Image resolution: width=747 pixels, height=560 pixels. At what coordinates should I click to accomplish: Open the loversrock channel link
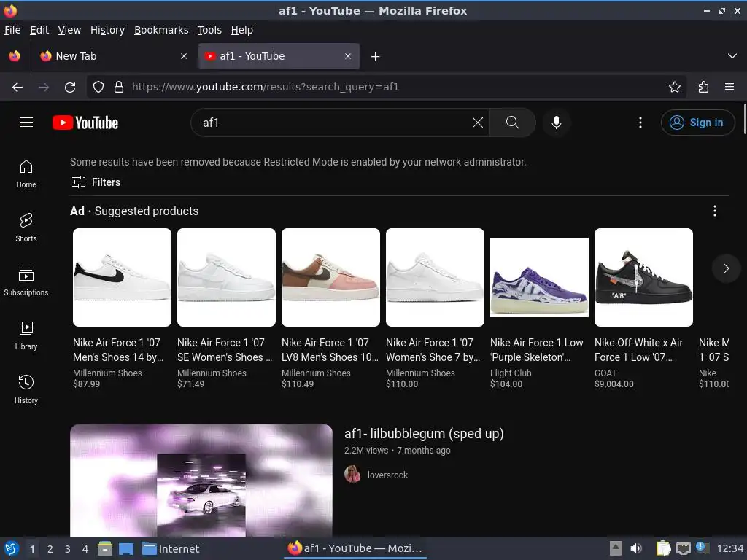[x=387, y=475]
